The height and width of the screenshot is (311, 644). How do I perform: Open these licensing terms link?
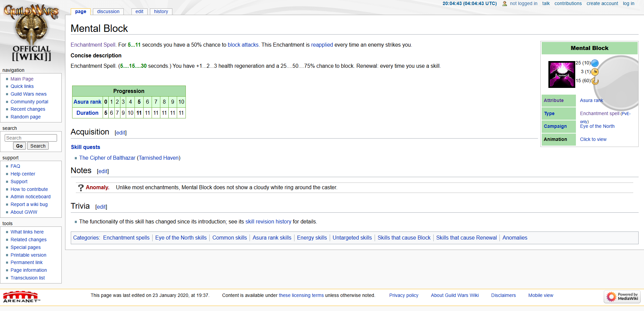pos(301,295)
